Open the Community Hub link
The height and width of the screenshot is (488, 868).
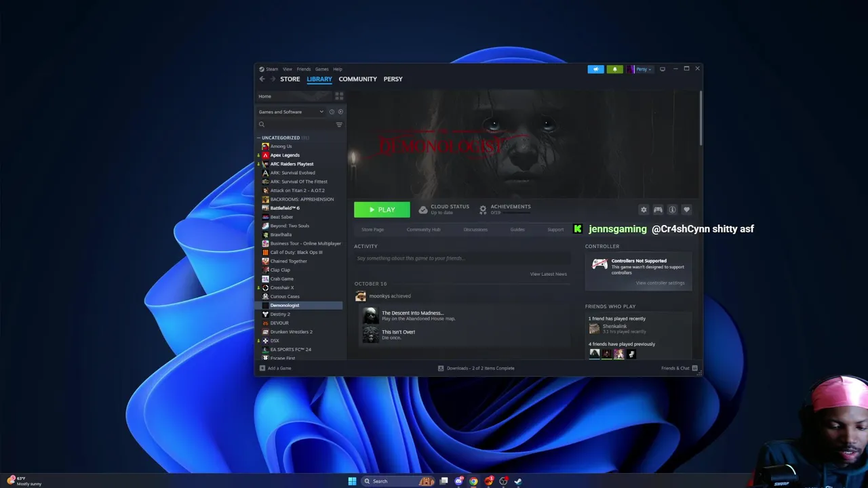coord(423,230)
